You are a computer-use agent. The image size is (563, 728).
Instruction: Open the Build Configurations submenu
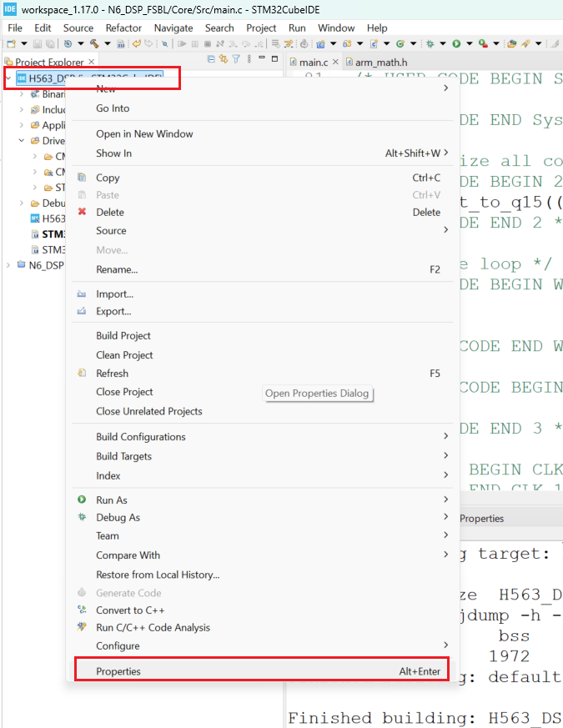(x=262, y=437)
